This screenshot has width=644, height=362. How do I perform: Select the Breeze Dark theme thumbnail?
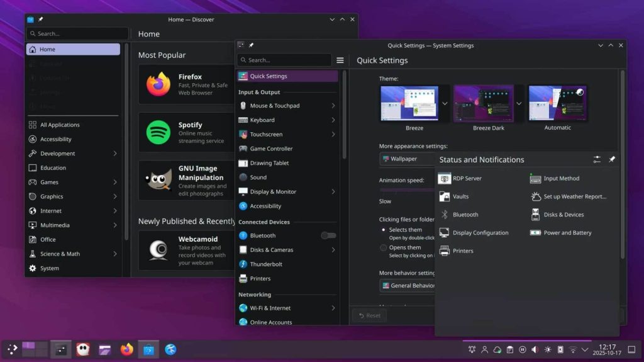tap(484, 103)
